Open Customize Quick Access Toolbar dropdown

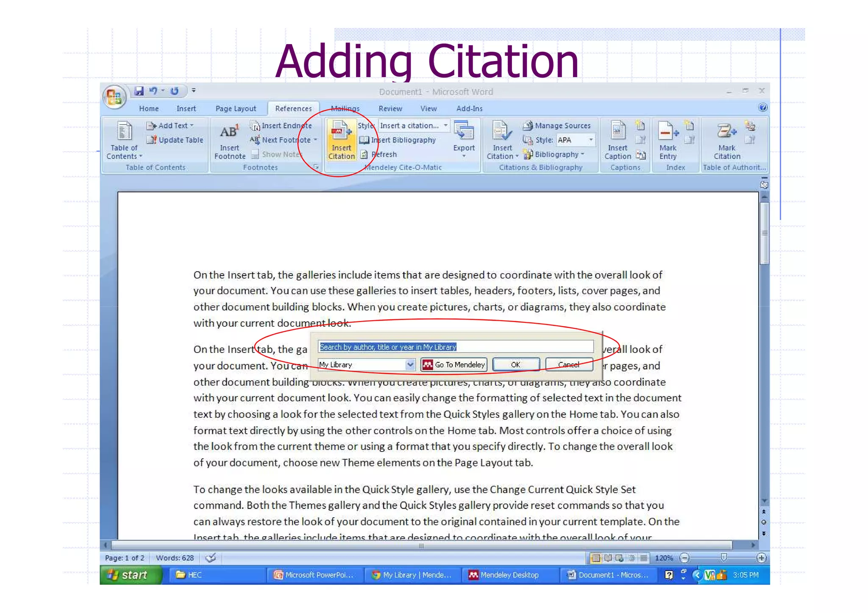click(x=194, y=90)
